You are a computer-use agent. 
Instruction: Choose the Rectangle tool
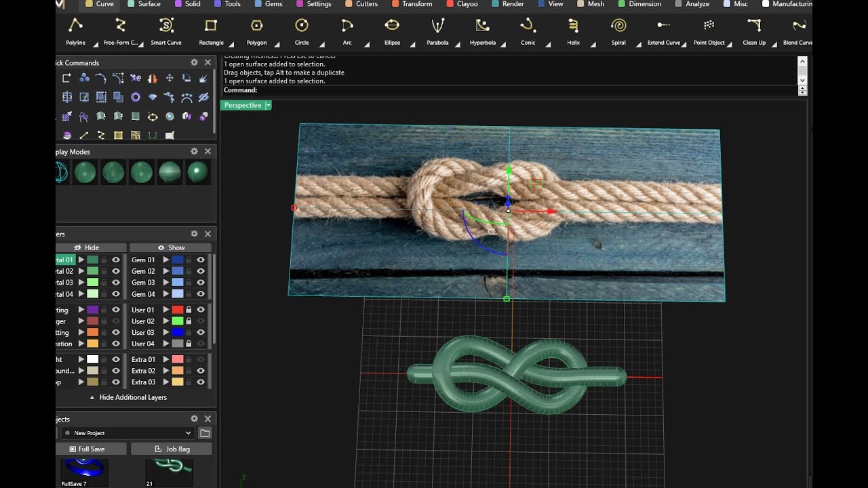pos(211,26)
